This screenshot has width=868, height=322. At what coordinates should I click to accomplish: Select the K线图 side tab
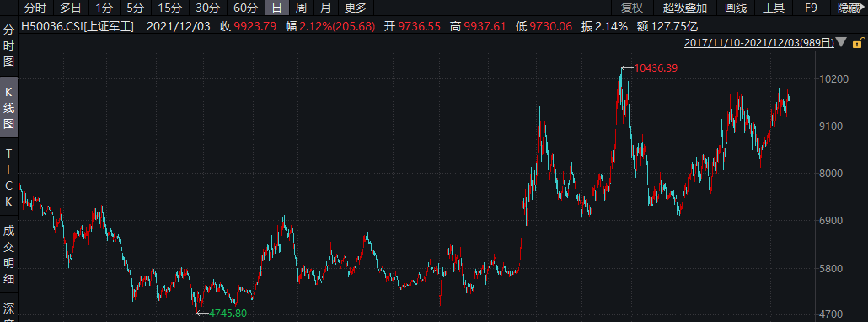pyautogui.click(x=8, y=107)
